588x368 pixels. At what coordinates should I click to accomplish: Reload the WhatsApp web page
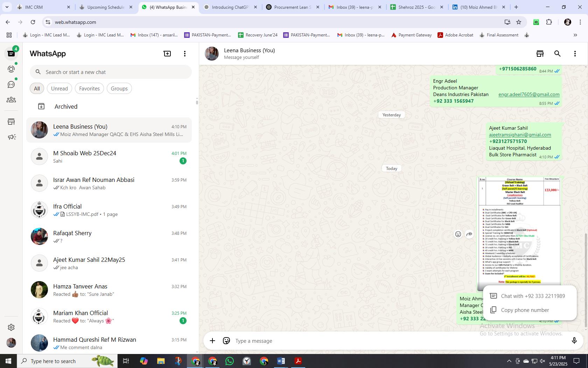33,22
